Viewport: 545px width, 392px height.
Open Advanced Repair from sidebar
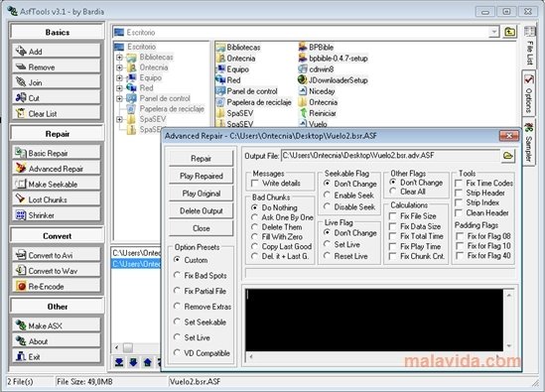point(57,169)
